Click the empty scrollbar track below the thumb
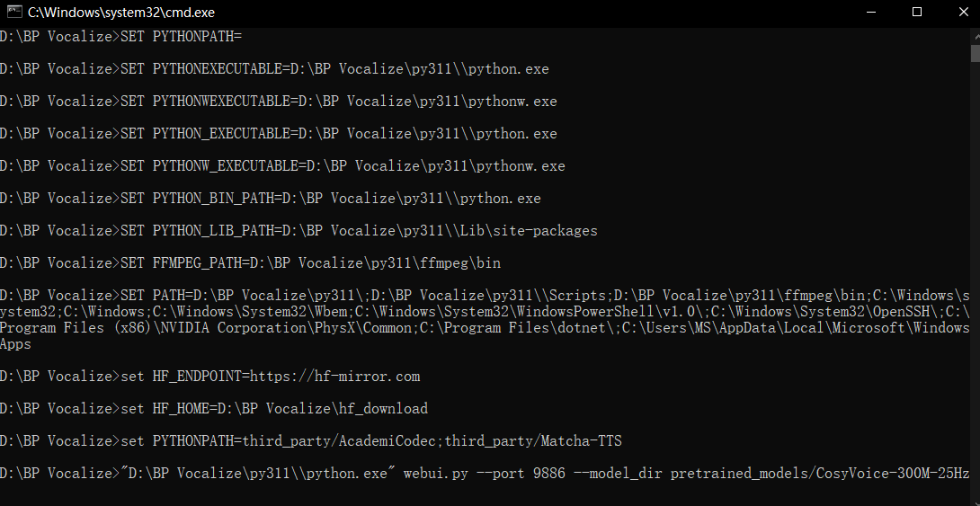 pyautogui.click(x=975, y=281)
